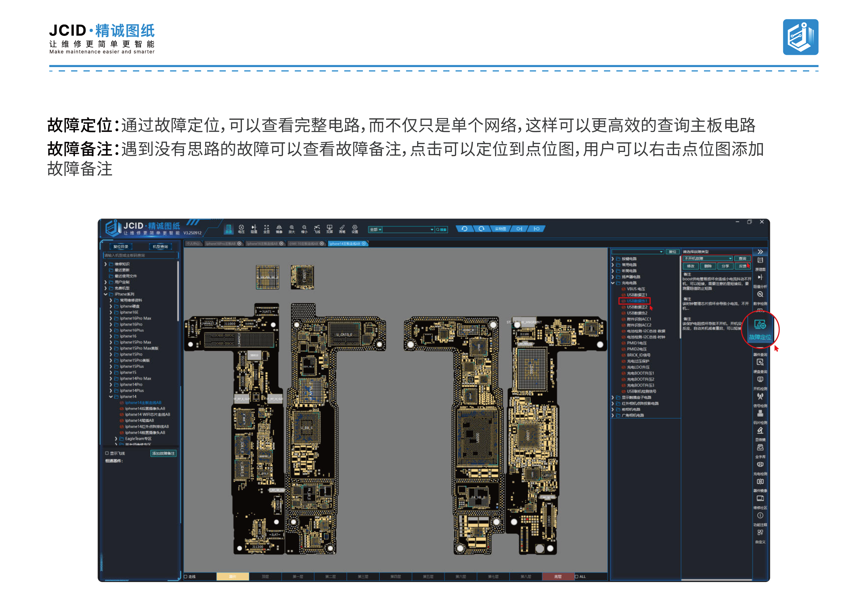Collapse the 充电电路 tree folder

coord(613,283)
